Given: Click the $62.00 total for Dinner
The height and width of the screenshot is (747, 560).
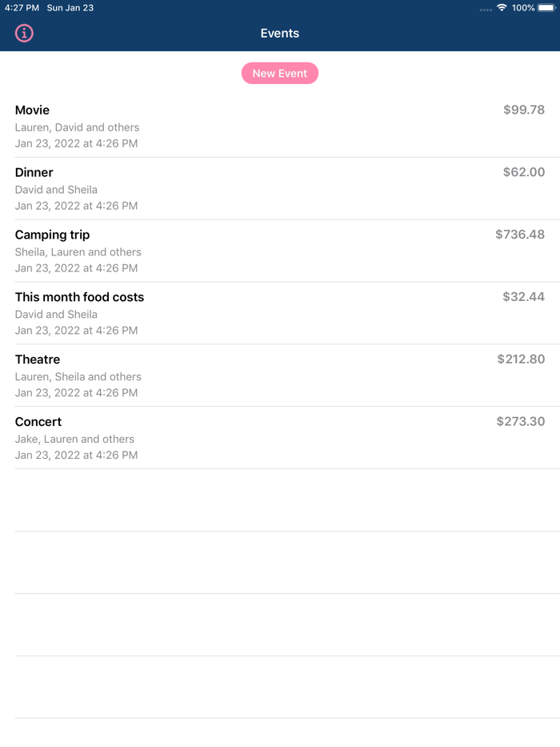Looking at the screenshot, I should coord(525,172).
